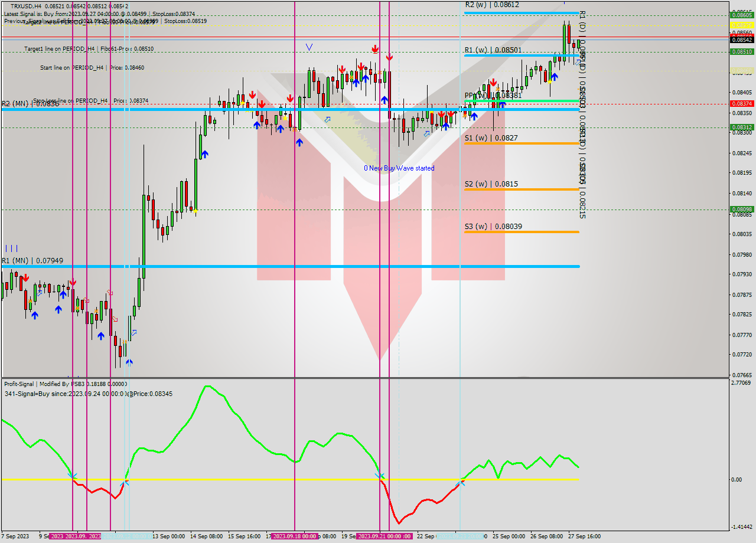The height and width of the screenshot is (543, 756).
Task: Select the highlighted "2023.09.21 00:00" date marker
Action: coord(383,536)
